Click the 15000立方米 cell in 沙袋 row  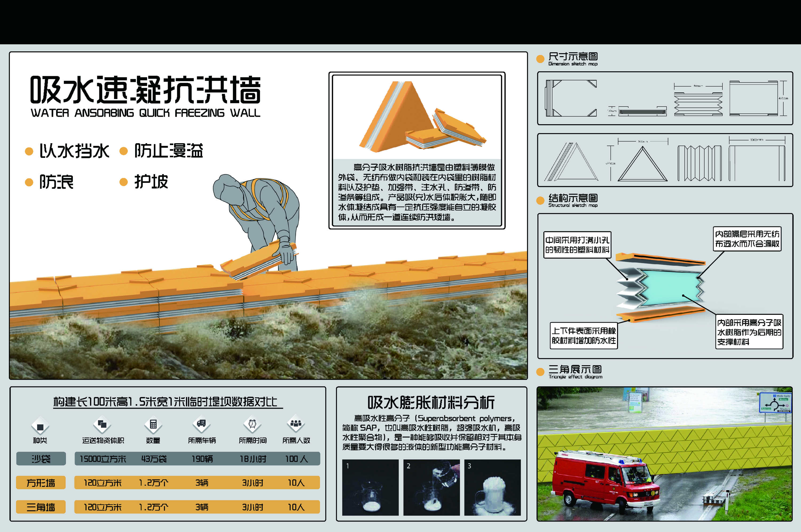click(x=103, y=459)
